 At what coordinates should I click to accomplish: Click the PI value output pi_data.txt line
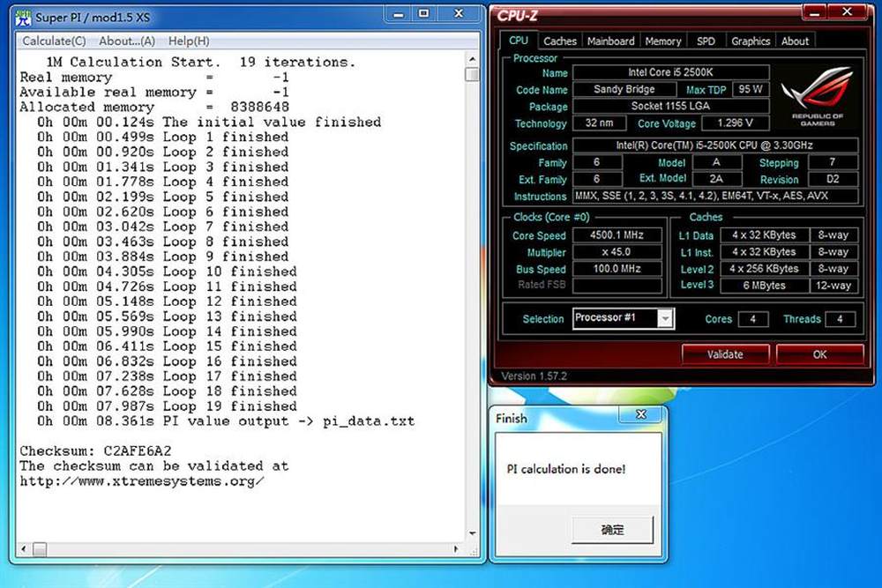click(x=226, y=421)
